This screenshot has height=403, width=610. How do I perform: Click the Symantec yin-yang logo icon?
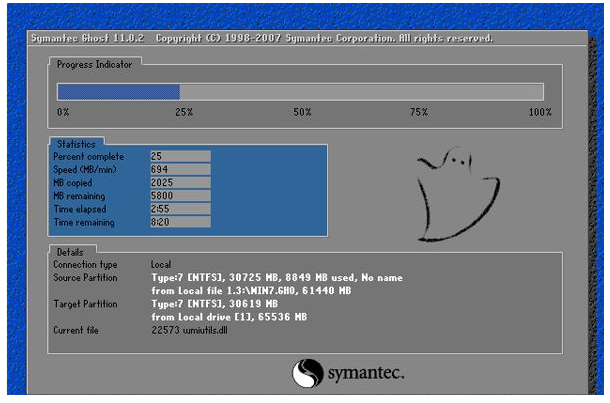(308, 373)
